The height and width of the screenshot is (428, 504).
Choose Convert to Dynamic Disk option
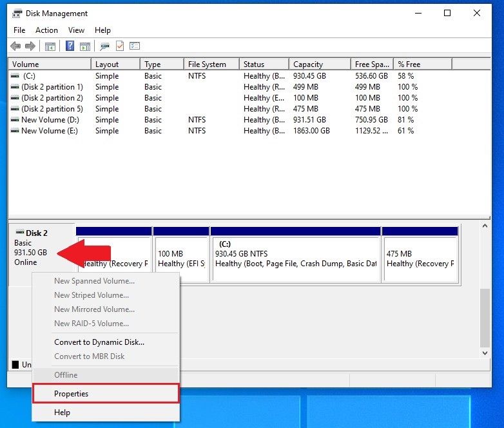point(106,342)
